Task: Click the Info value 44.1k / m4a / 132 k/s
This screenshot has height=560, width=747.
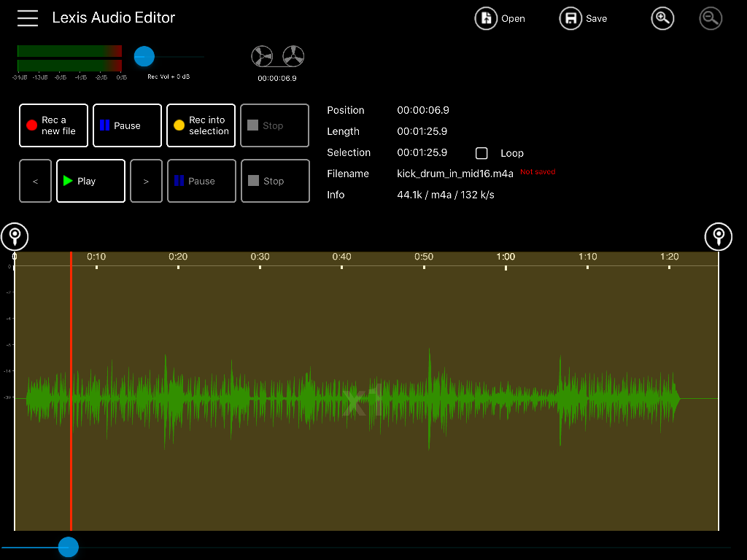Action: click(446, 195)
